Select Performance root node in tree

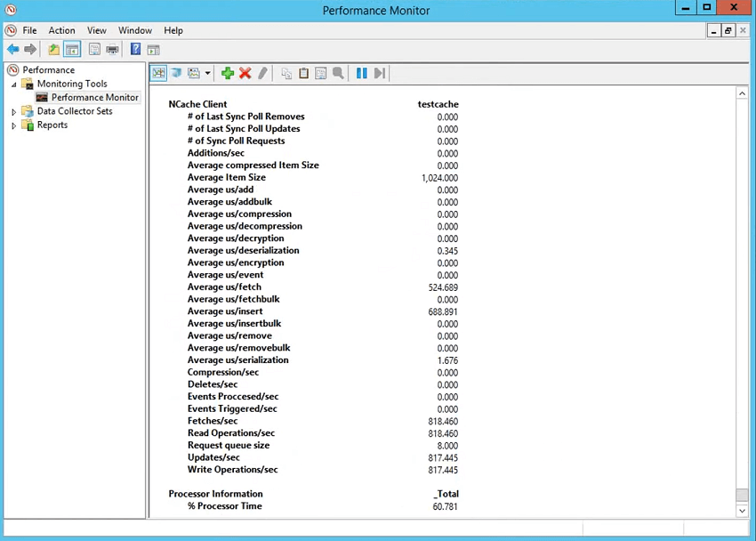point(48,70)
